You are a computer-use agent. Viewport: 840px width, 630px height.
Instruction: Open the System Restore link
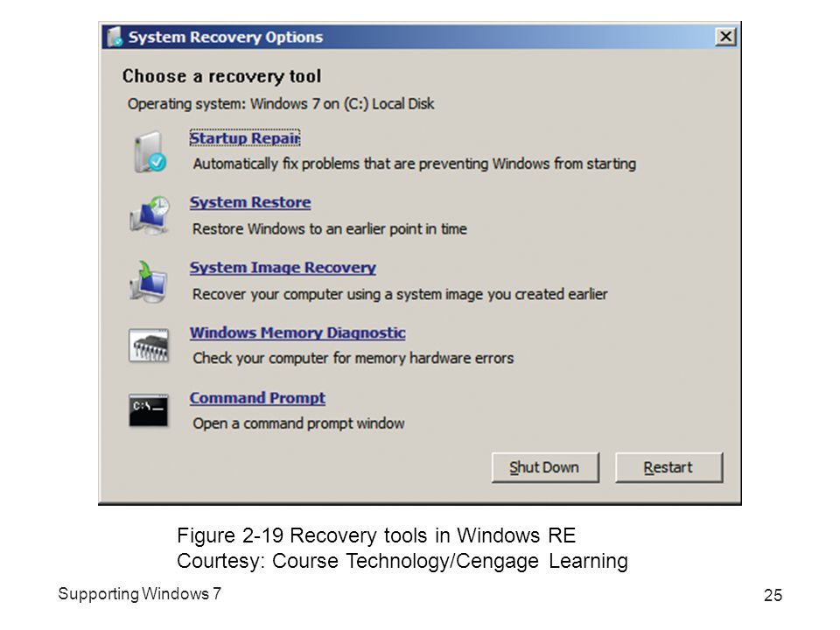click(250, 202)
